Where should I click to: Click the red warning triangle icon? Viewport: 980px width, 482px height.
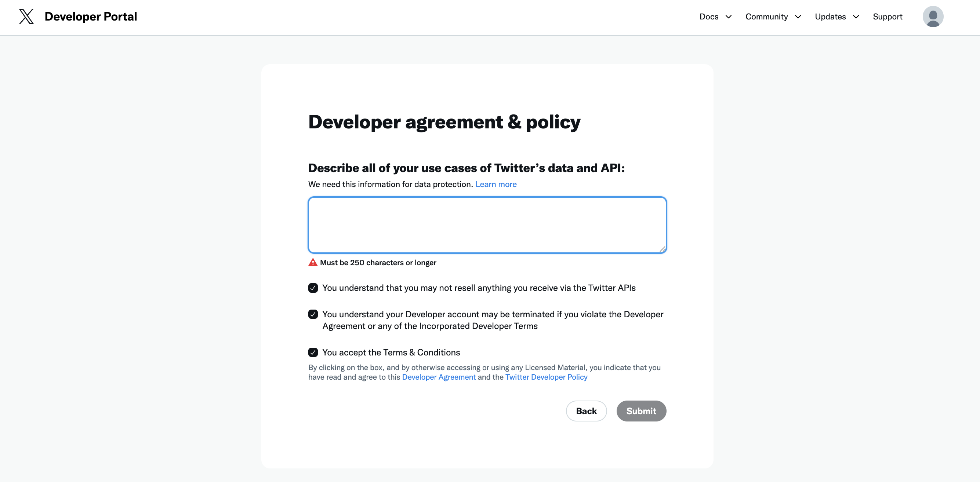tap(312, 262)
